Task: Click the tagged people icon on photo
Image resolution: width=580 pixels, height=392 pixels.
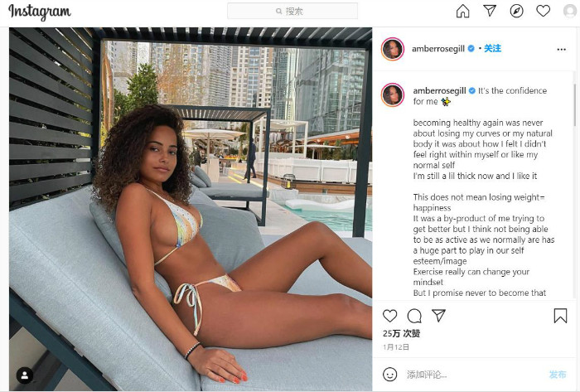Action: coord(25,375)
